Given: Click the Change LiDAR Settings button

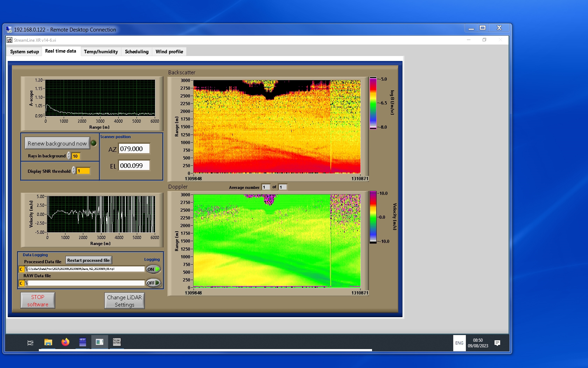Looking at the screenshot, I should click(124, 301).
